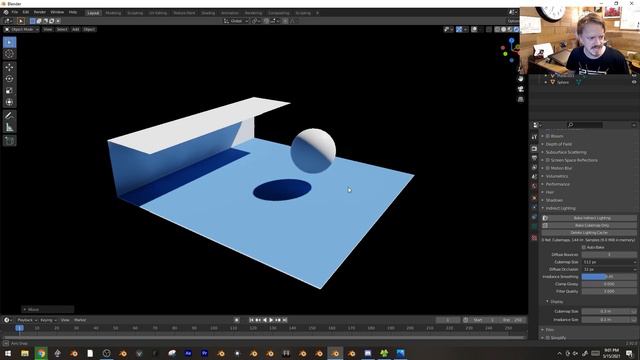Open the Tool properties tab

point(534,137)
